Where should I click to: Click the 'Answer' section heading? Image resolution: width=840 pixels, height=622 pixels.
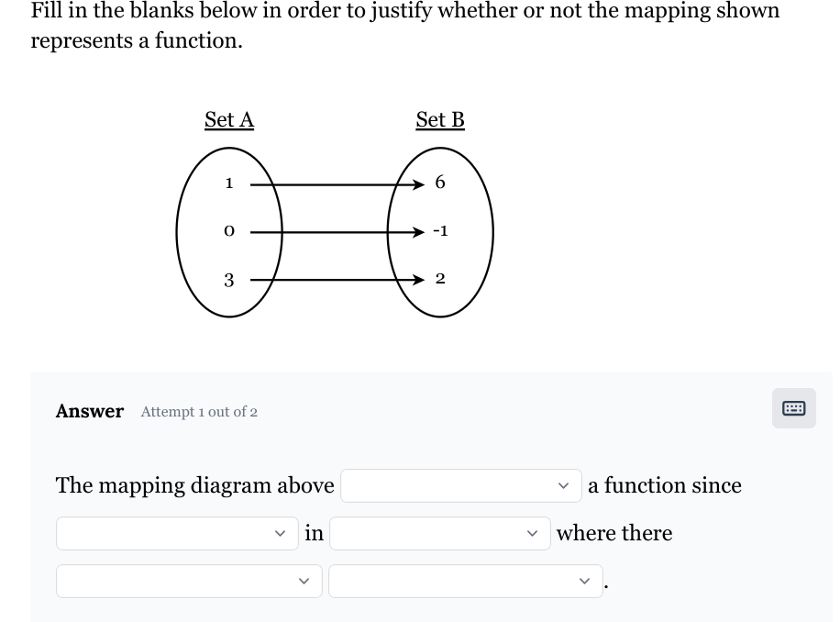pos(89,411)
